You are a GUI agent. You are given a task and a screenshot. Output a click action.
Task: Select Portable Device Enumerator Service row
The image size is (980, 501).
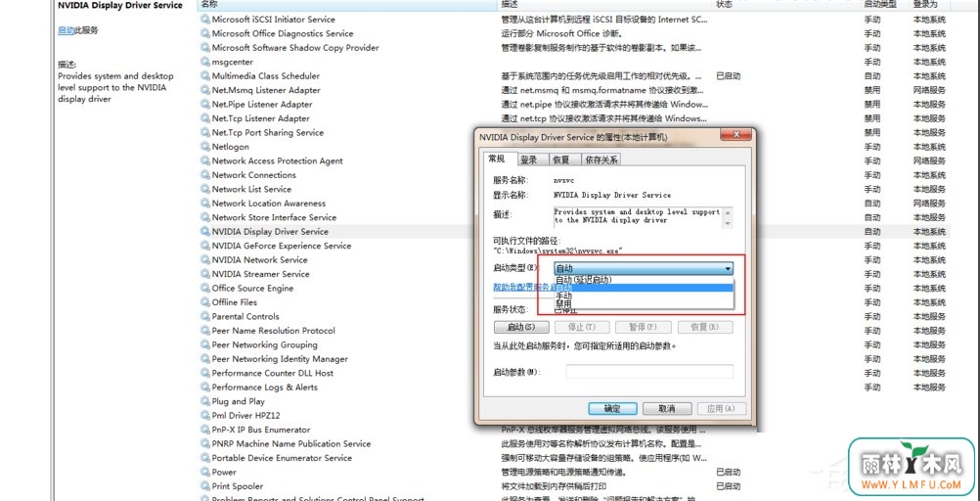[574, 458]
